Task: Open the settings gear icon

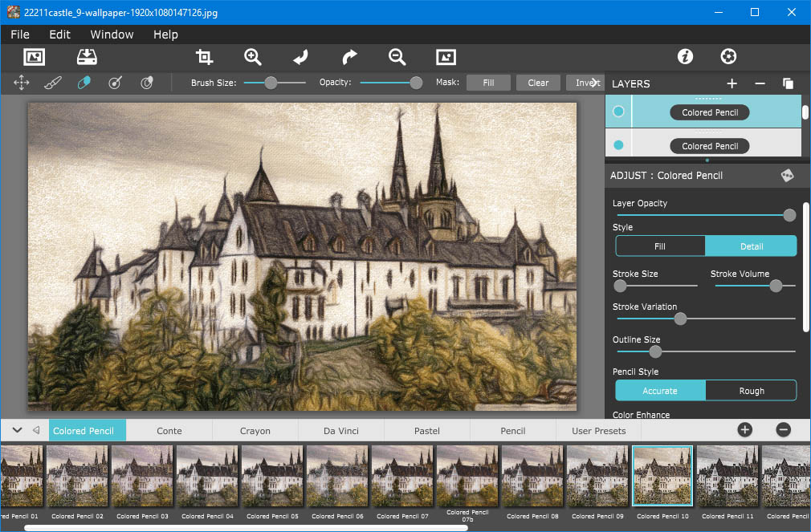Action: 729,56
